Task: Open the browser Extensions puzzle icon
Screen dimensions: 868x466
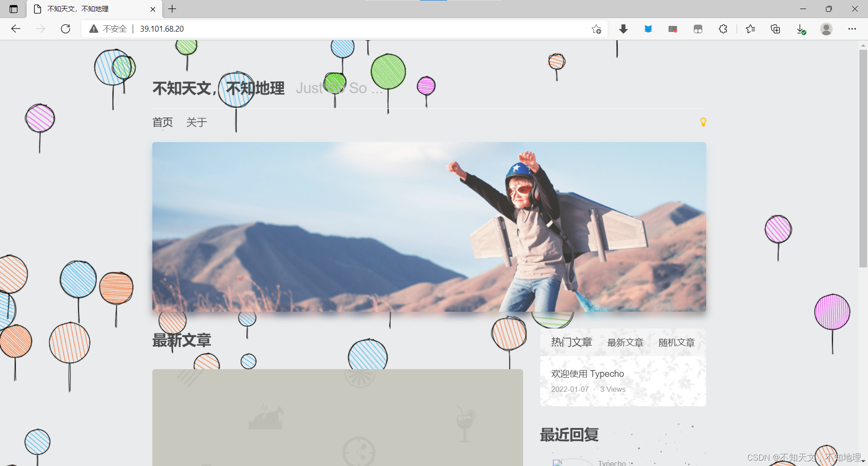Action: click(723, 29)
